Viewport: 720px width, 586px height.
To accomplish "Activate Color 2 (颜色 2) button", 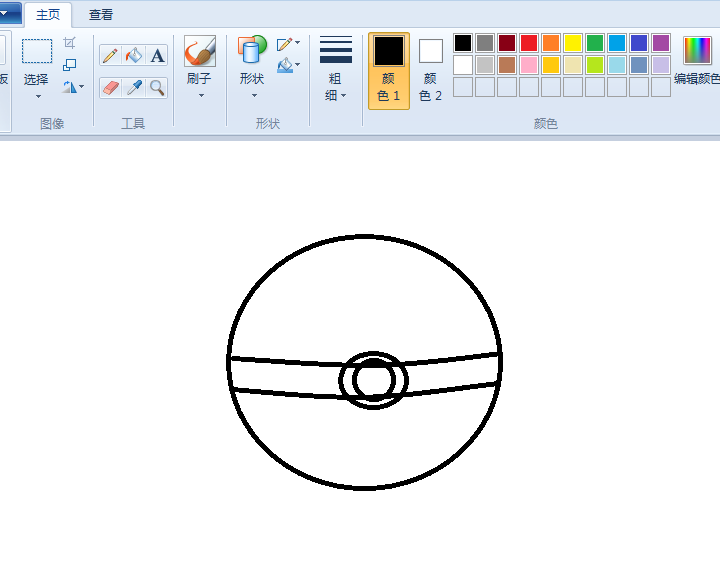I will [430, 71].
